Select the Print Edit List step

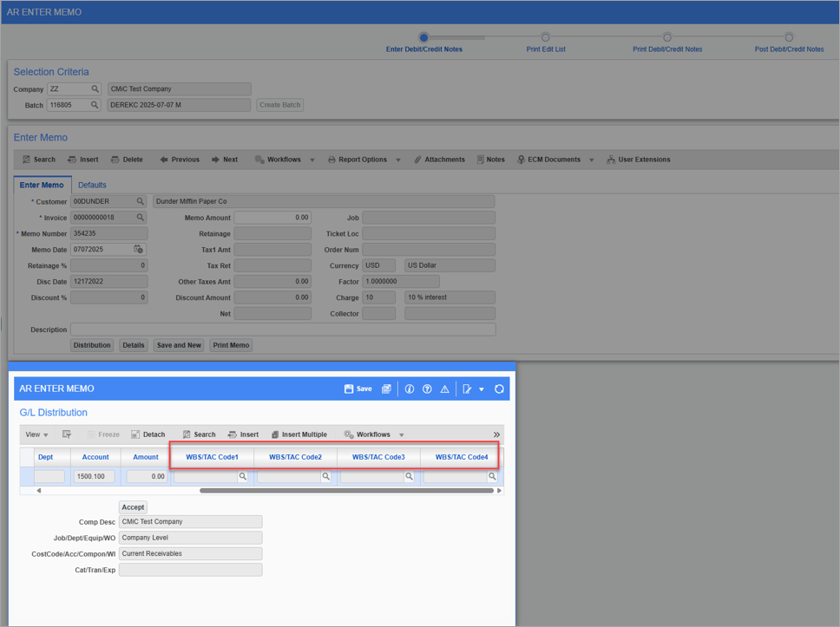coord(545,37)
